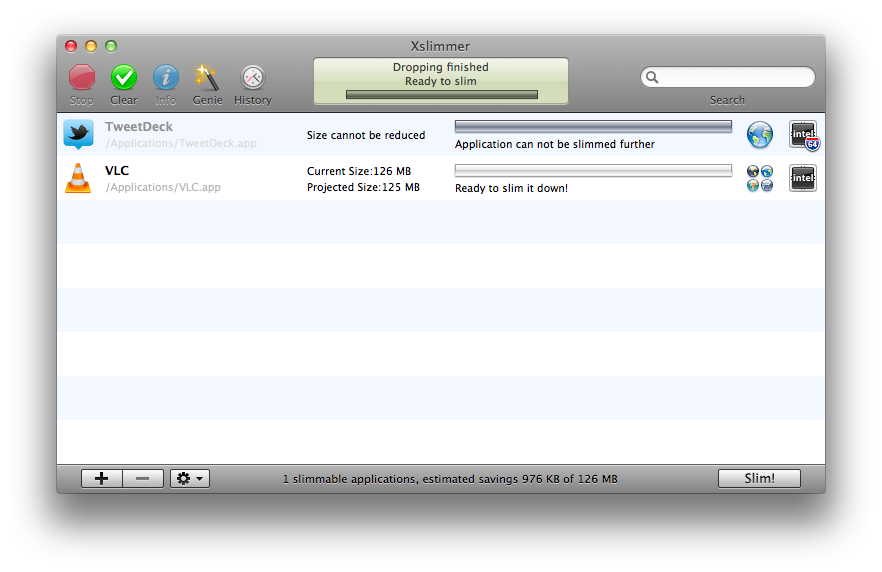Click the language globes icon for VLC

click(760, 178)
